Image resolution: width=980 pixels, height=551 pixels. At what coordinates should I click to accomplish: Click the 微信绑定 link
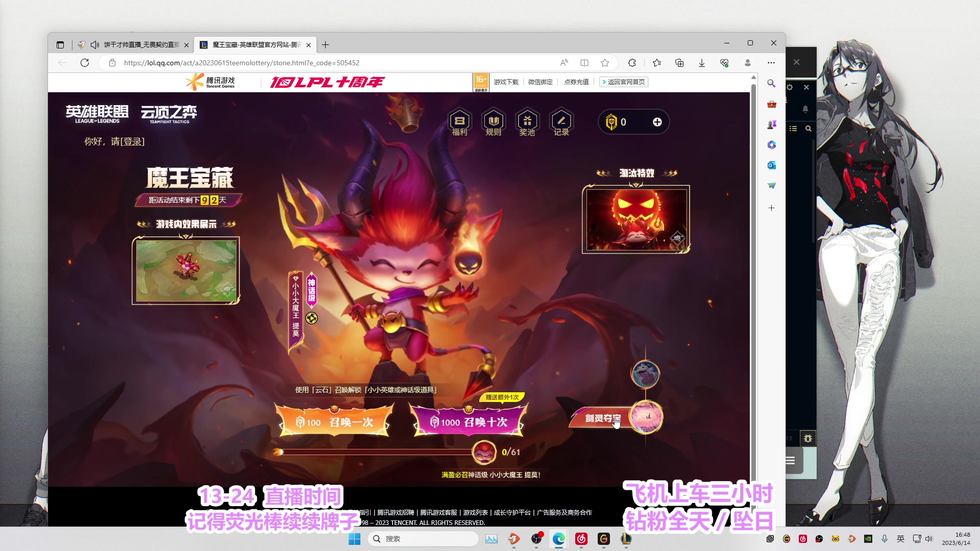[540, 82]
